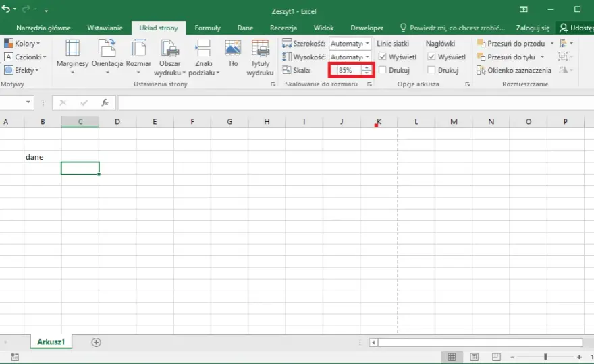594x364 pixels.
Task: Switch to the Narzędzia główne tab
Action: point(44,28)
